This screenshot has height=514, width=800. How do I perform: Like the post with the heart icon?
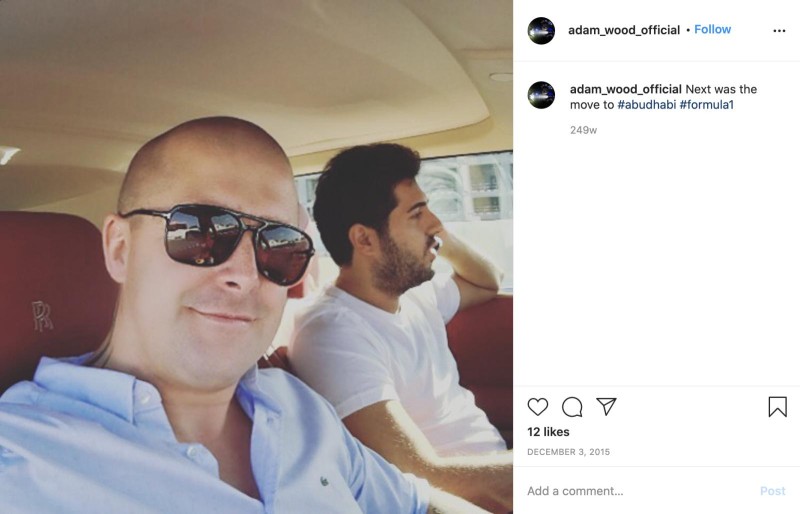(x=537, y=407)
